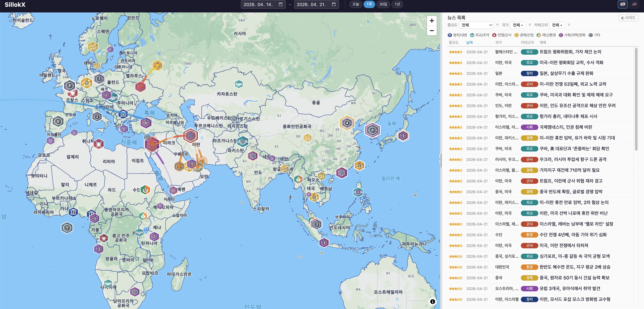Click the purple cluster marker 3 on Japan
The height and width of the screenshot is (309, 644).
(x=403, y=136)
